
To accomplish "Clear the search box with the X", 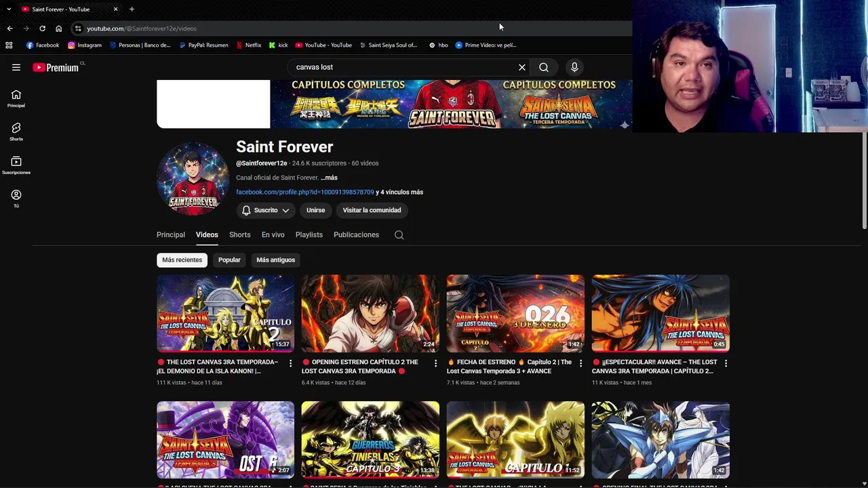I will tap(522, 67).
